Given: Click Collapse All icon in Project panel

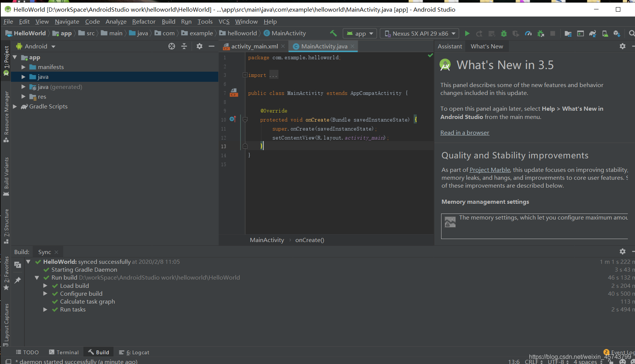Looking at the screenshot, I should tap(184, 46).
